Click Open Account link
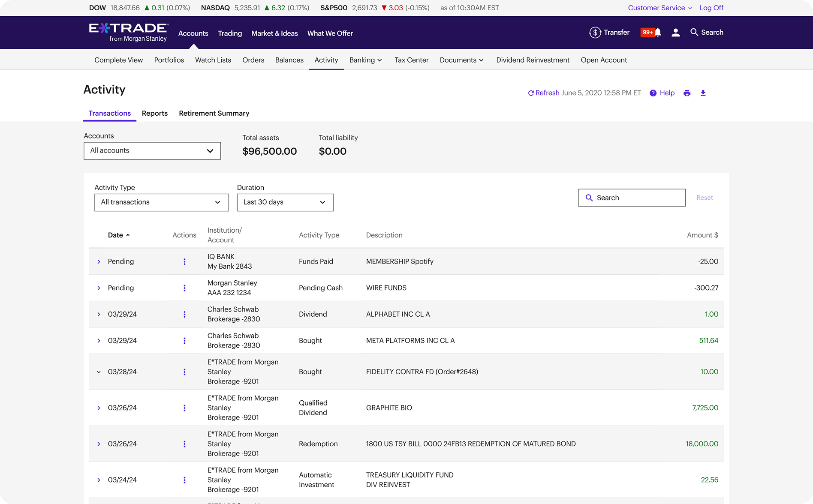The width and height of the screenshot is (813, 504). [604, 60]
